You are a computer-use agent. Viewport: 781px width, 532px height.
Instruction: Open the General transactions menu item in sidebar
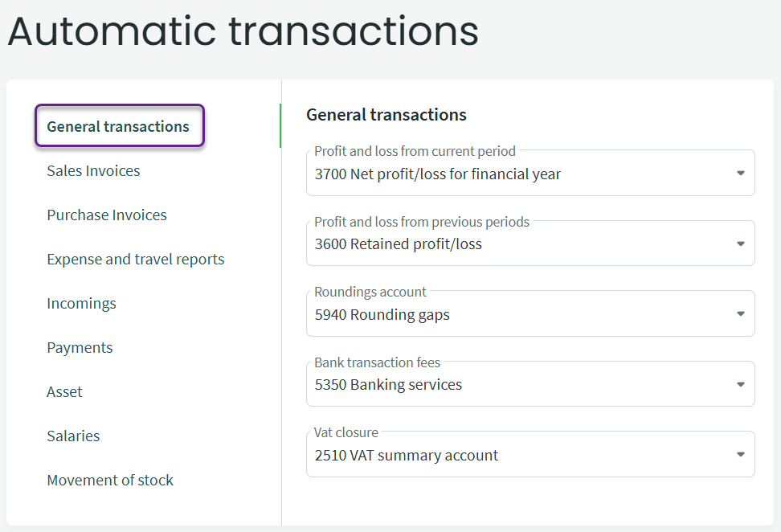click(119, 126)
